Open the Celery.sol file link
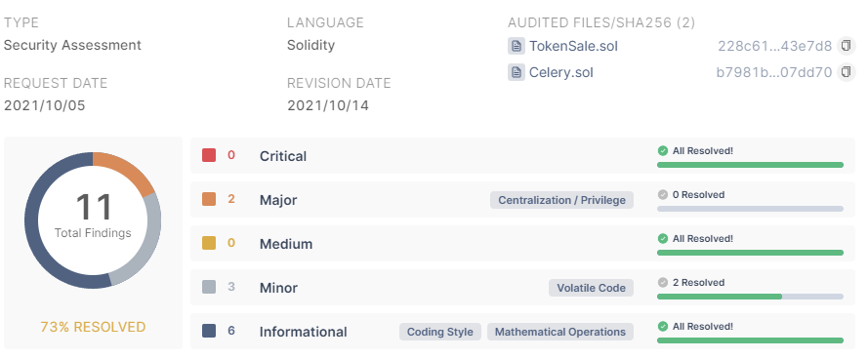Viewport: 868px width, 359px height. click(560, 72)
